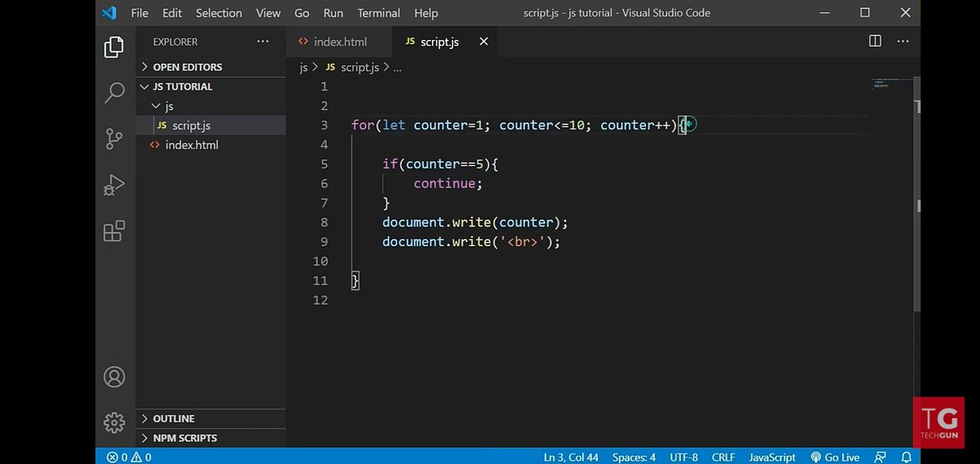Open the Accounts menu icon
The image size is (980, 464).
(114, 377)
